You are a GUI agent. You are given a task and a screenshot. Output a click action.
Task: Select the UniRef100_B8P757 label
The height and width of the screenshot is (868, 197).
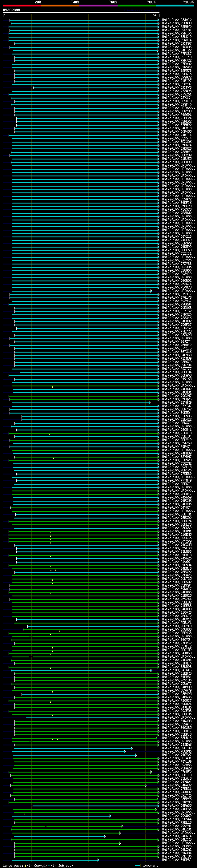coord(177,410)
